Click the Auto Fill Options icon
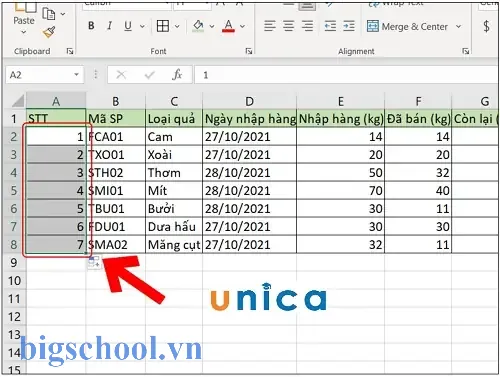 point(94,262)
